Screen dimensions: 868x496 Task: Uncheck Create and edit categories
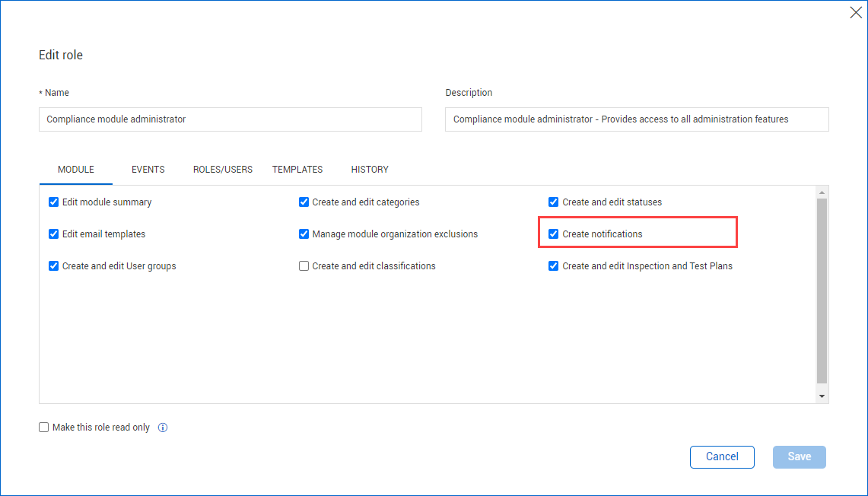pos(304,202)
